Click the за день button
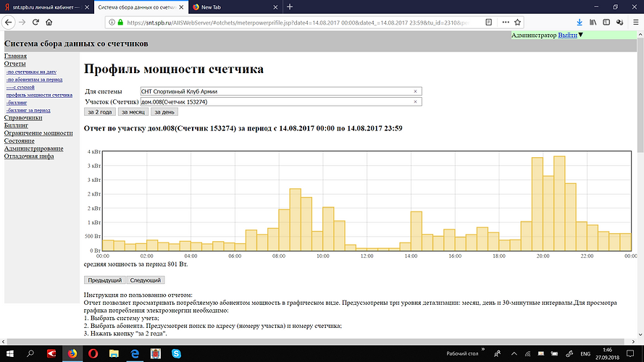The height and width of the screenshot is (362, 644). click(164, 112)
